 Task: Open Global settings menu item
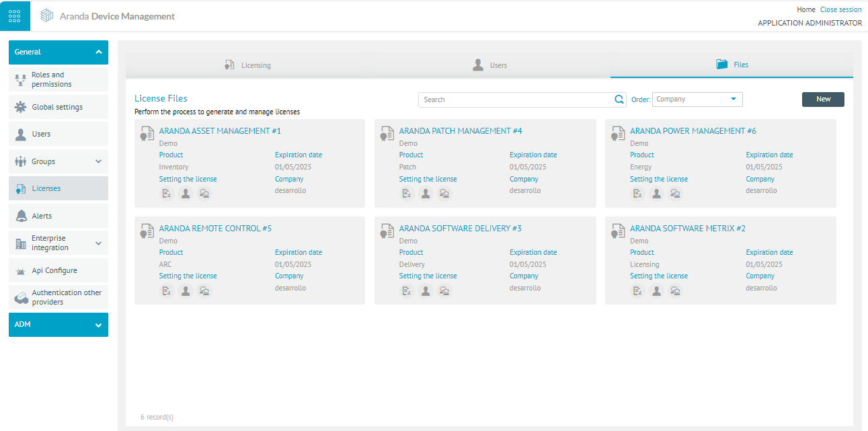(x=58, y=107)
